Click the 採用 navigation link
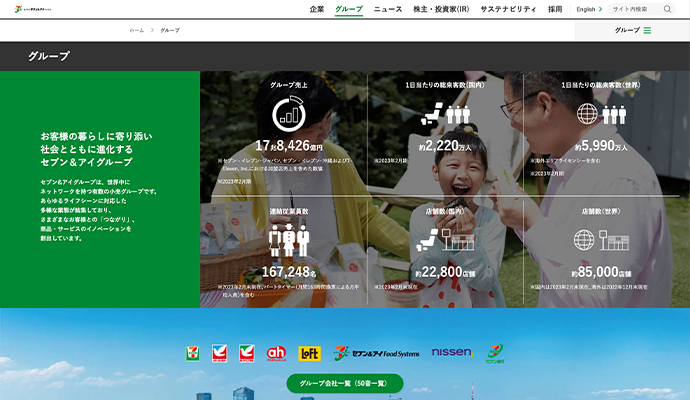 coord(555,9)
